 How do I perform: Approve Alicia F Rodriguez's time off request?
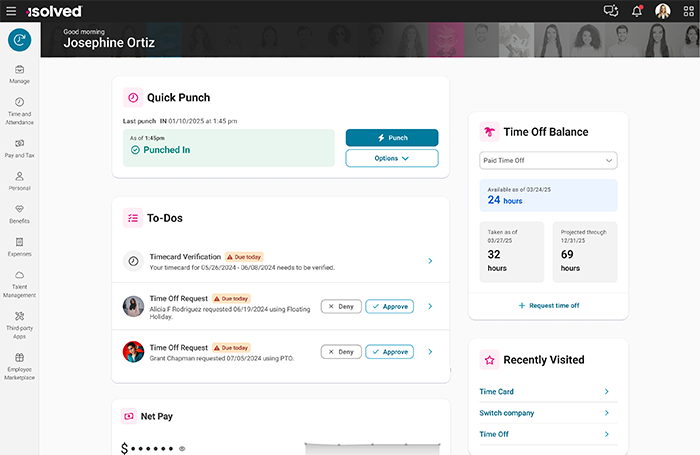[x=389, y=307]
